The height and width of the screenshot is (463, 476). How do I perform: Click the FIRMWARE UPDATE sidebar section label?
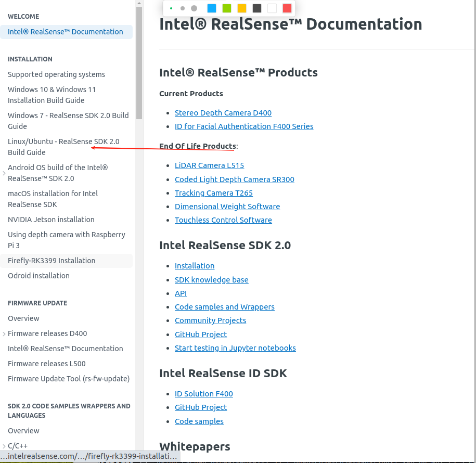[x=37, y=303]
